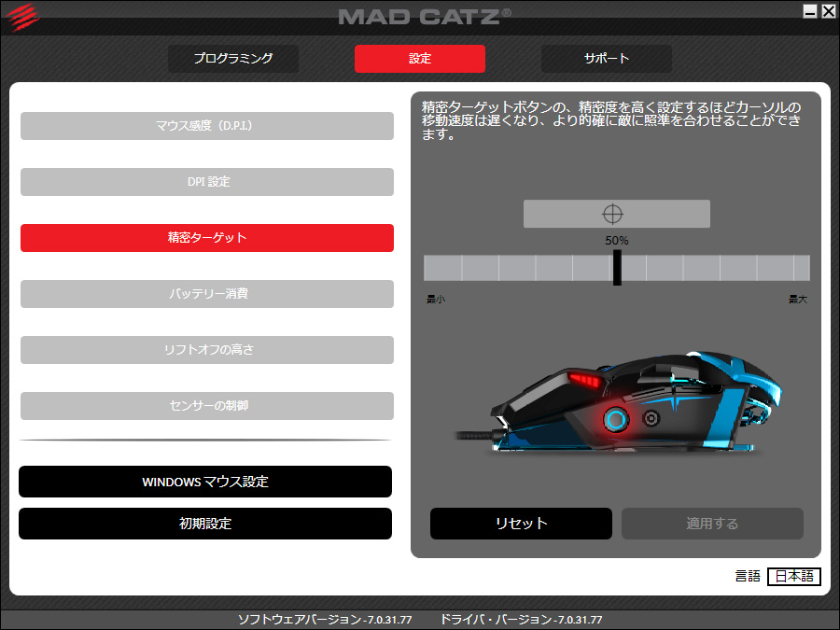The height and width of the screenshot is (630, 840).
Task: Open センサーの制御 settings
Action: tap(207, 406)
